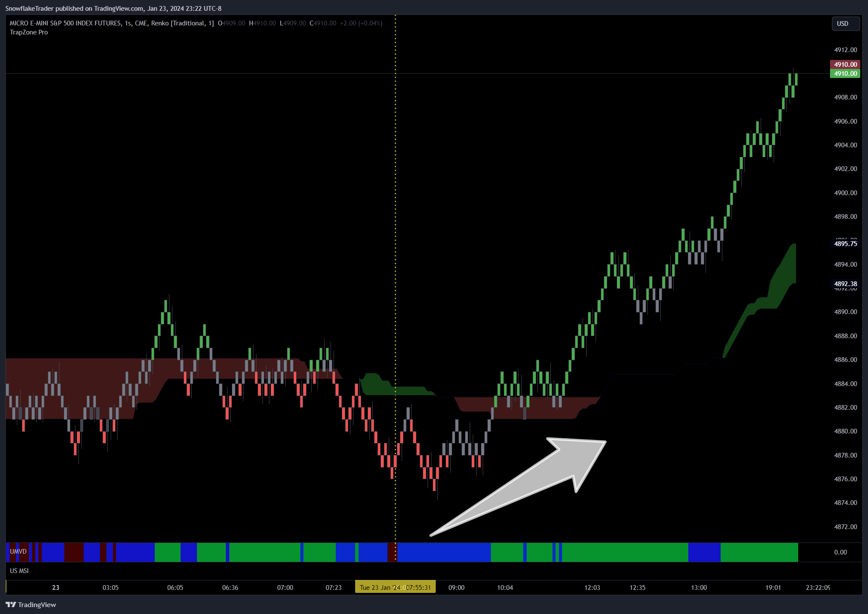Select the US MSI indicator label
This screenshot has width=868, height=614.
pos(19,570)
